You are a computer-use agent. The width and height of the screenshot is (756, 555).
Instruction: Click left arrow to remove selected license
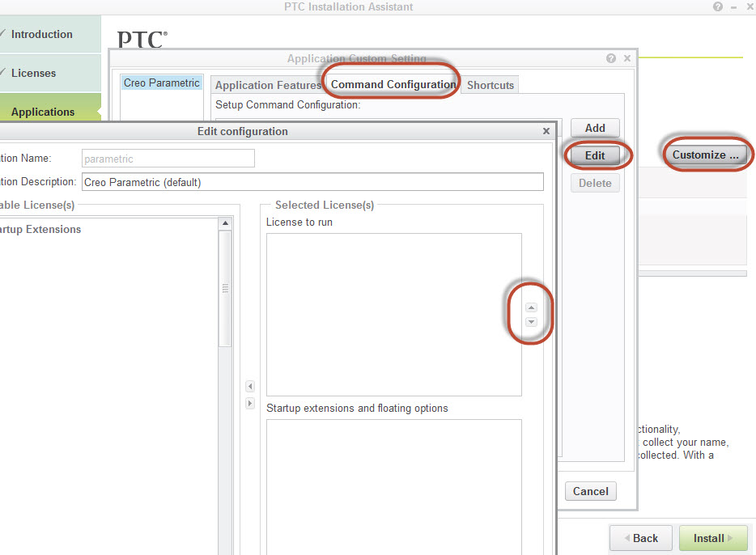(250, 386)
